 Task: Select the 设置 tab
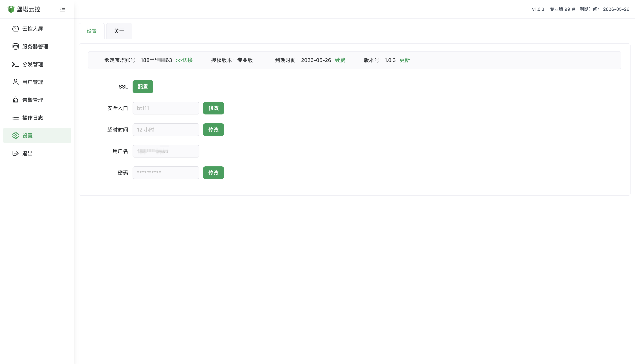pos(92,31)
